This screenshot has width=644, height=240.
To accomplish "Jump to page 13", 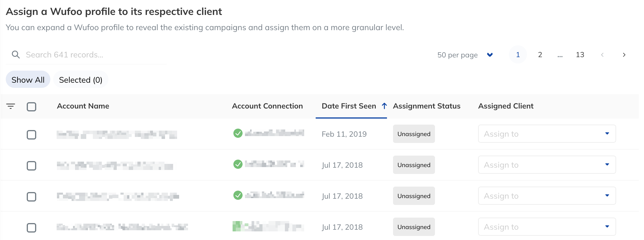I will click(580, 55).
